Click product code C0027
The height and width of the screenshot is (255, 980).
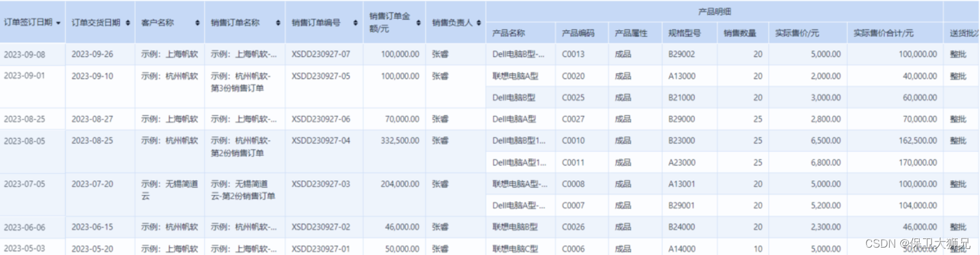(x=573, y=119)
